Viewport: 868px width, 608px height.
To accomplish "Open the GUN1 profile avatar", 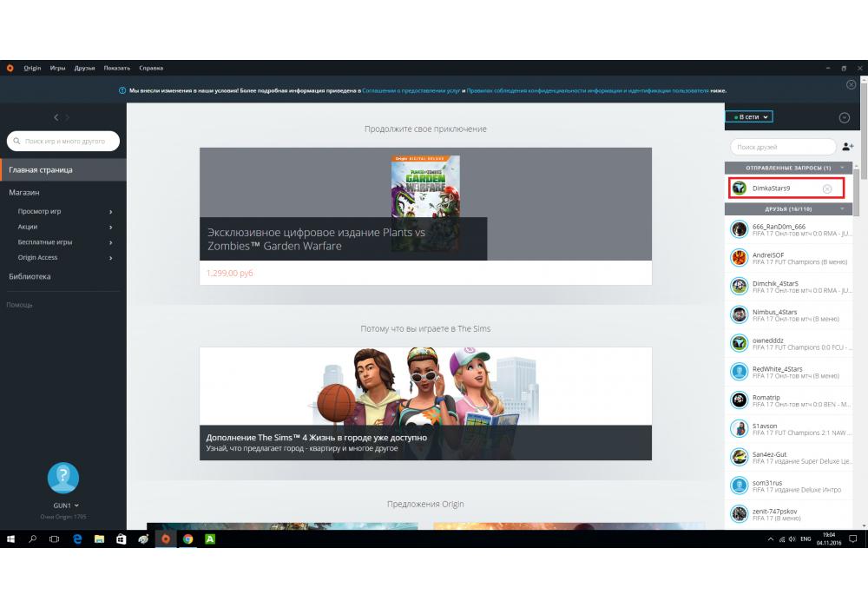I will click(x=62, y=478).
